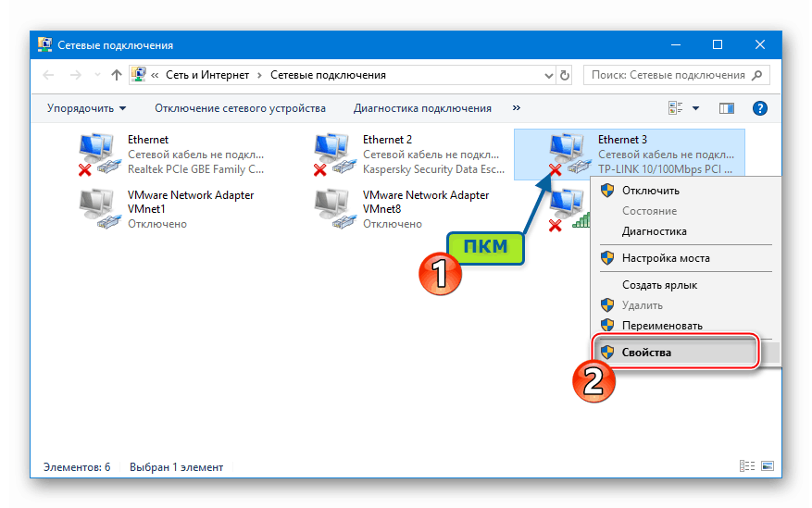Switch to details view in status bar

click(747, 466)
